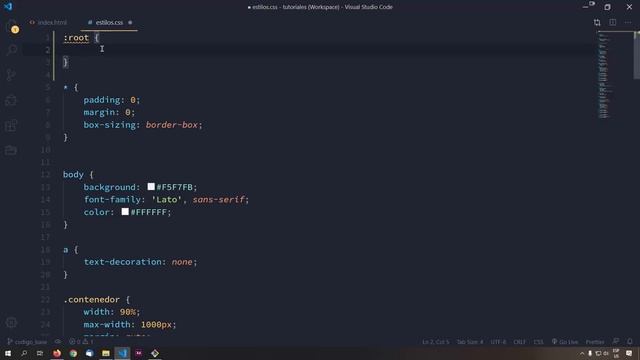This screenshot has height=360, width=640.
Task: Launch Firefox from the taskbar
Action: [x=57, y=353]
